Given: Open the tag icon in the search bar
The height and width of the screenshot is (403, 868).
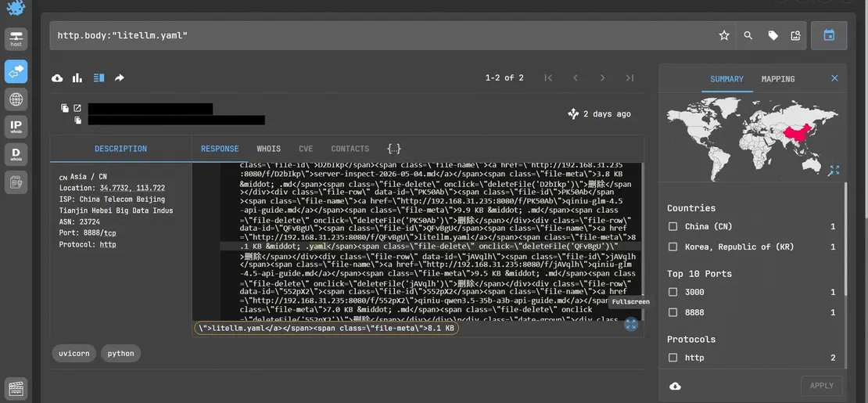Looking at the screenshot, I should pyautogui.click(x=773, y=35).
